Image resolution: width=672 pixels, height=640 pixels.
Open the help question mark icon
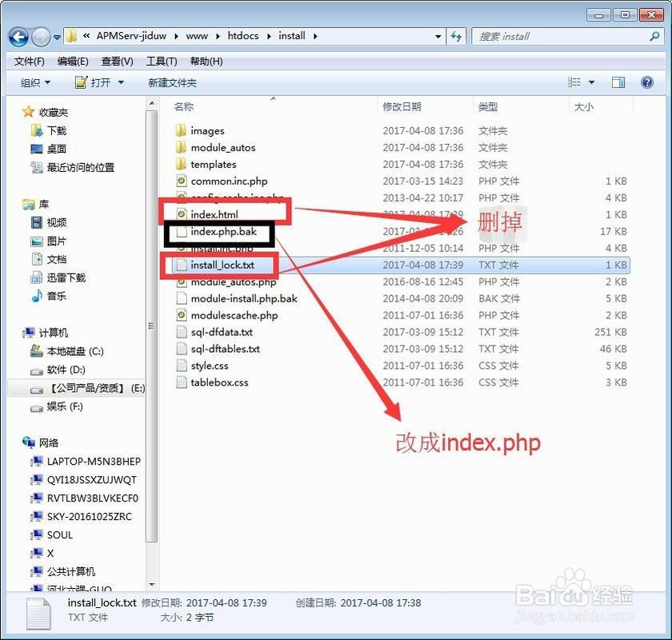click(646, 82)
